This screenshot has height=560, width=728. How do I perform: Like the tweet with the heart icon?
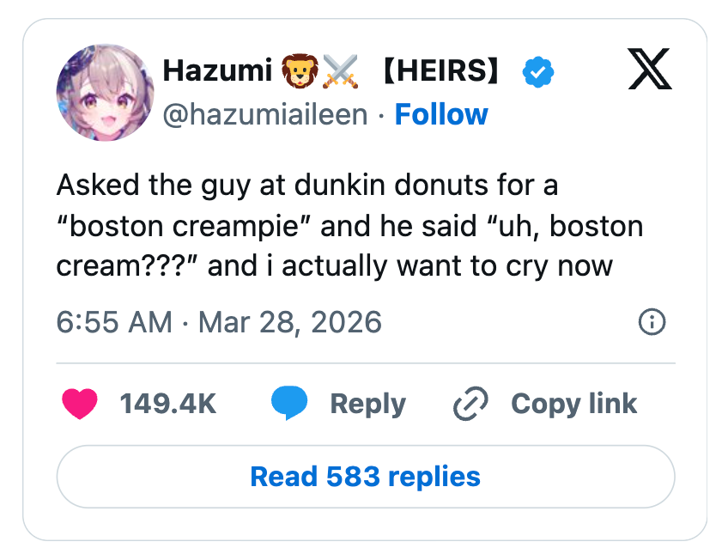pos(80,403)
